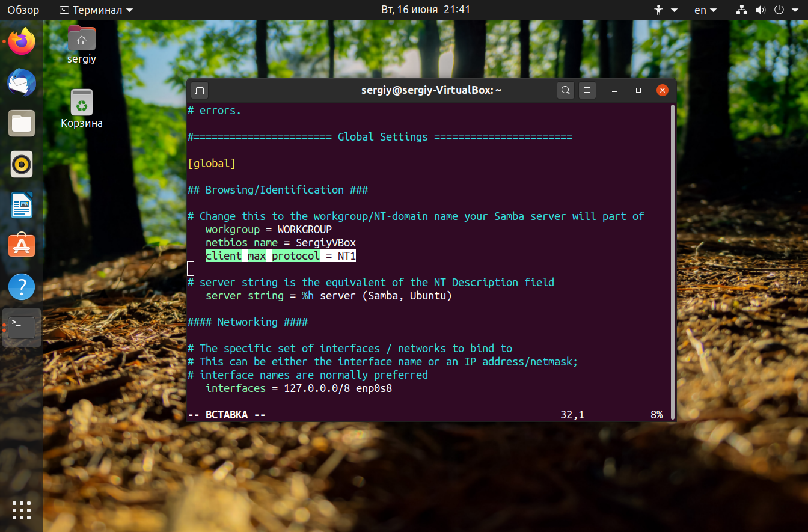Screen dimensions: 808x532
Task: Click the '# errors.' comment line
Action: 215,111
